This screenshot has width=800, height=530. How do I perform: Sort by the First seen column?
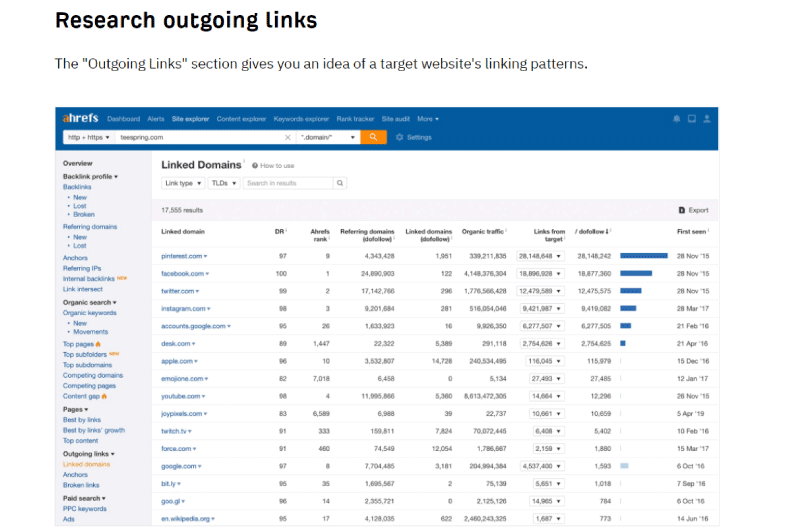(x=693, y=232)
